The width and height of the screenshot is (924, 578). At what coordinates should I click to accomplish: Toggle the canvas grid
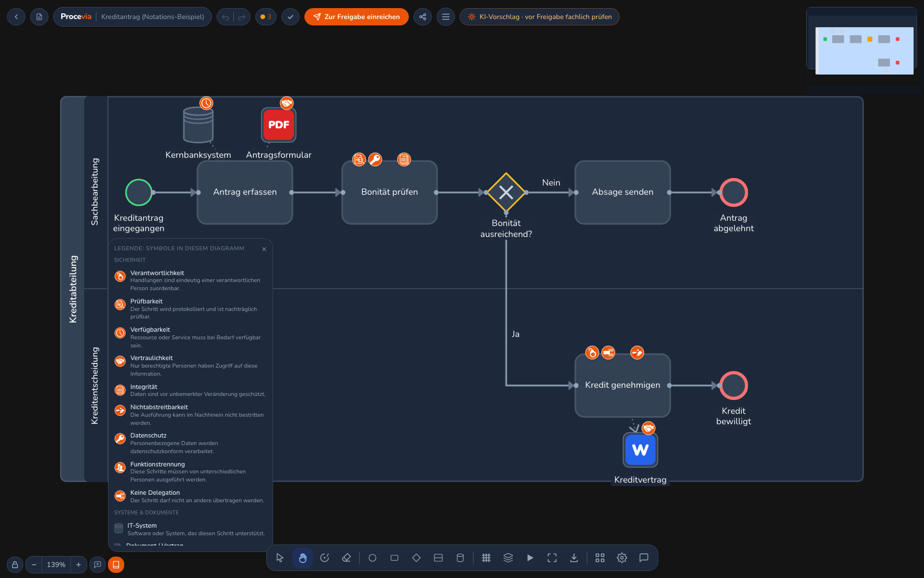click(486, 558)
